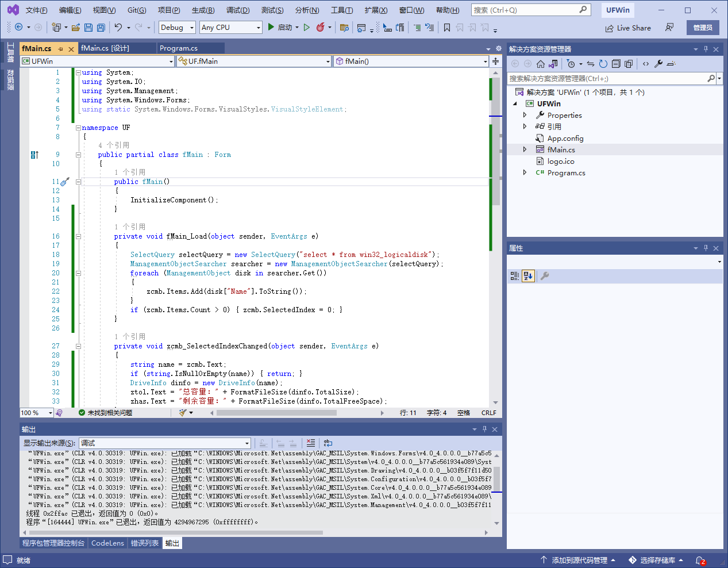Click the hot reload flame icon
728x568 pixels.
coord(321,27)
